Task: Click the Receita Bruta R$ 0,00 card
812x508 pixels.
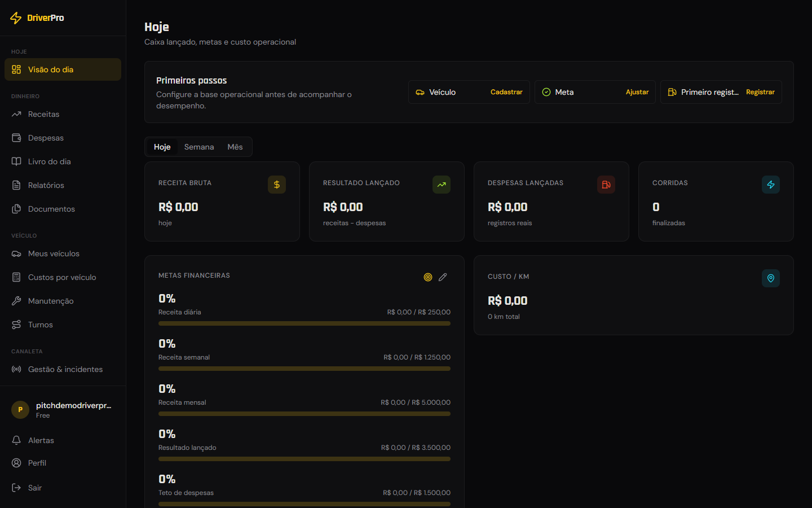Action: [x=222, y=202]
